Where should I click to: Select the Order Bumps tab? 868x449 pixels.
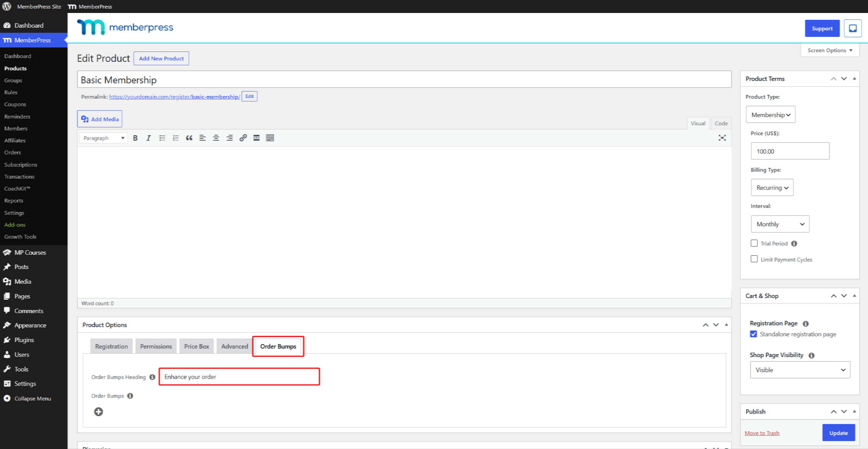pyautogui.click(x=278, y=346)
